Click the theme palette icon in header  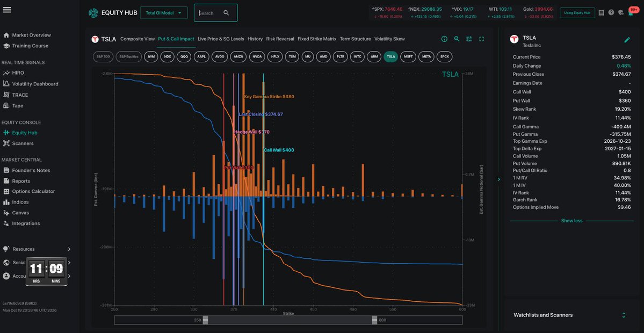pyautogui.click(x=620, y=13)
